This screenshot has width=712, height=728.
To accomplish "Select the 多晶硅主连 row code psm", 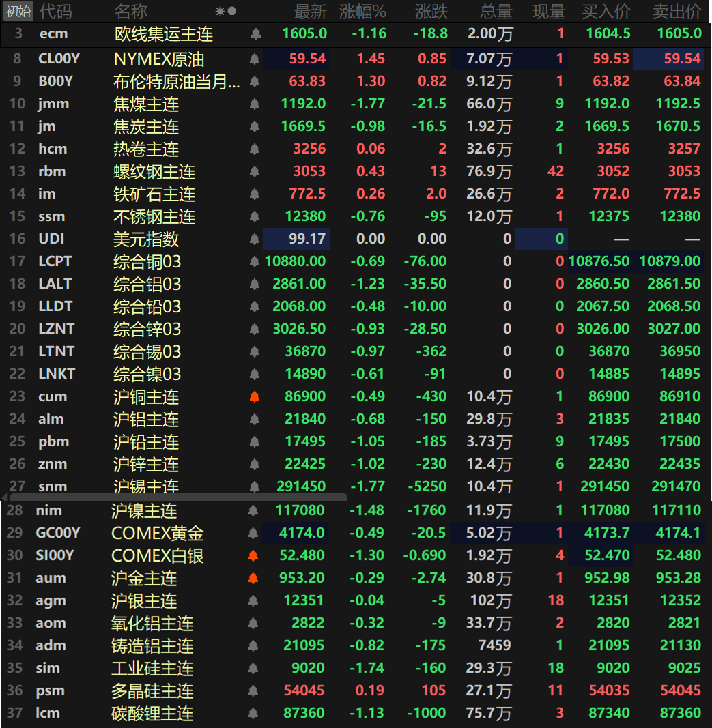I will pyautogui.click(x=50, y=690).
